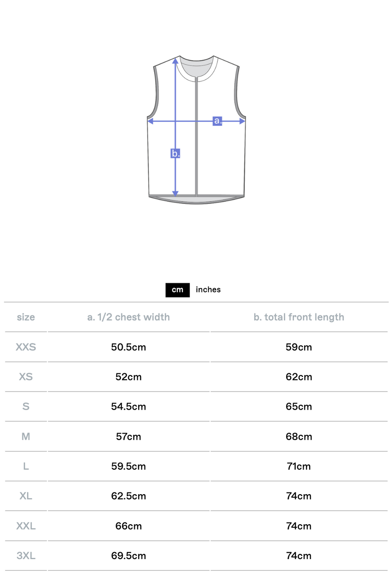Select the cm unit toggle
392x580 pixels.
point(177,290)
